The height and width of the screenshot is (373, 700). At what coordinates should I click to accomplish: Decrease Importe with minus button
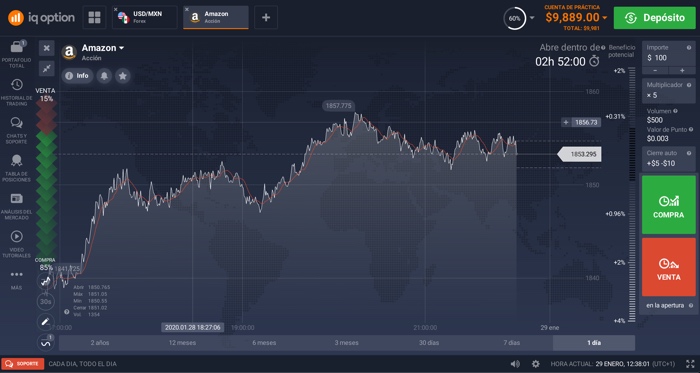click(655, 70)
